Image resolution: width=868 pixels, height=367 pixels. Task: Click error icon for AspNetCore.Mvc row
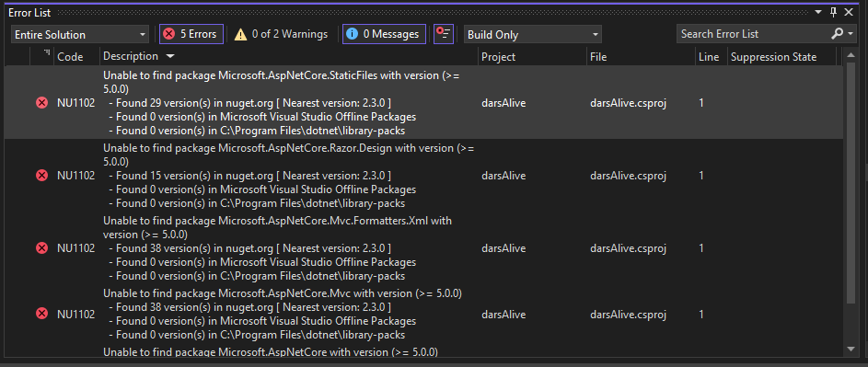point(41,314)
